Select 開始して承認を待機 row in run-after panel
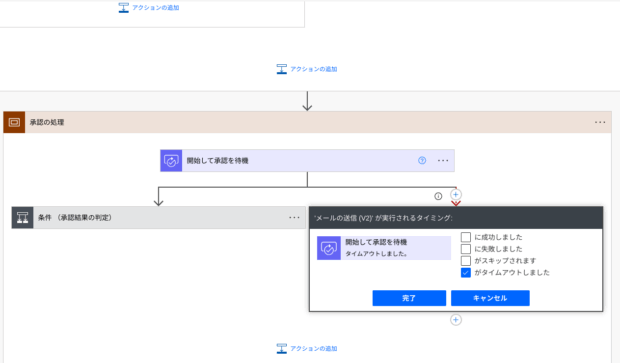 pyautogui.click(x=384, y=248)
